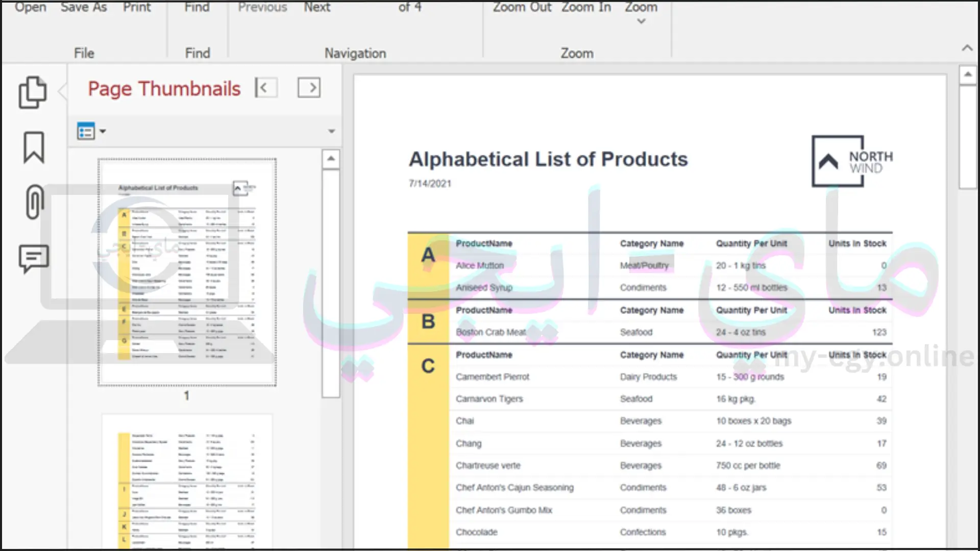
Task: Click 'Carnarvon Tigers' product name
Action: click(489, 398)
